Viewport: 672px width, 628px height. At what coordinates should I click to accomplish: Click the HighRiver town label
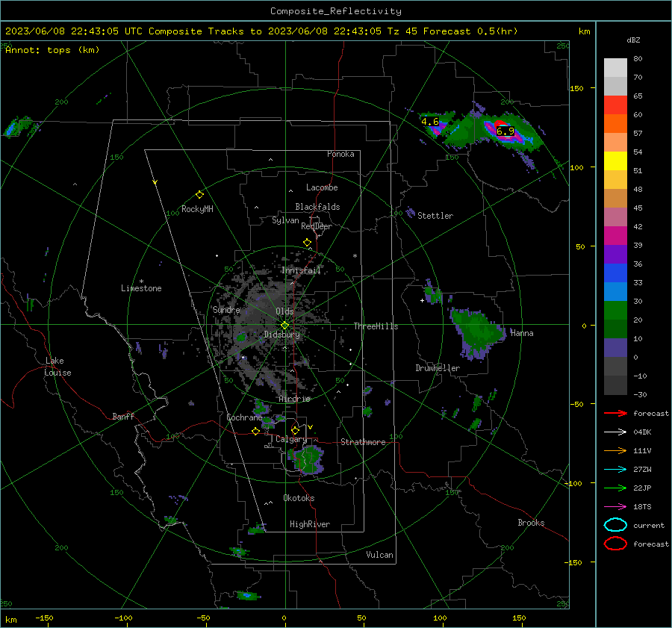point(309,524)
